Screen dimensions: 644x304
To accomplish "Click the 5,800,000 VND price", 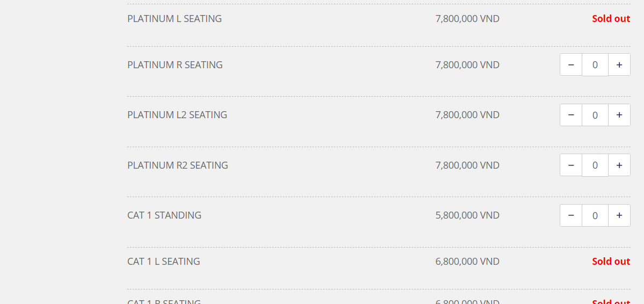I will coord(467,215).
